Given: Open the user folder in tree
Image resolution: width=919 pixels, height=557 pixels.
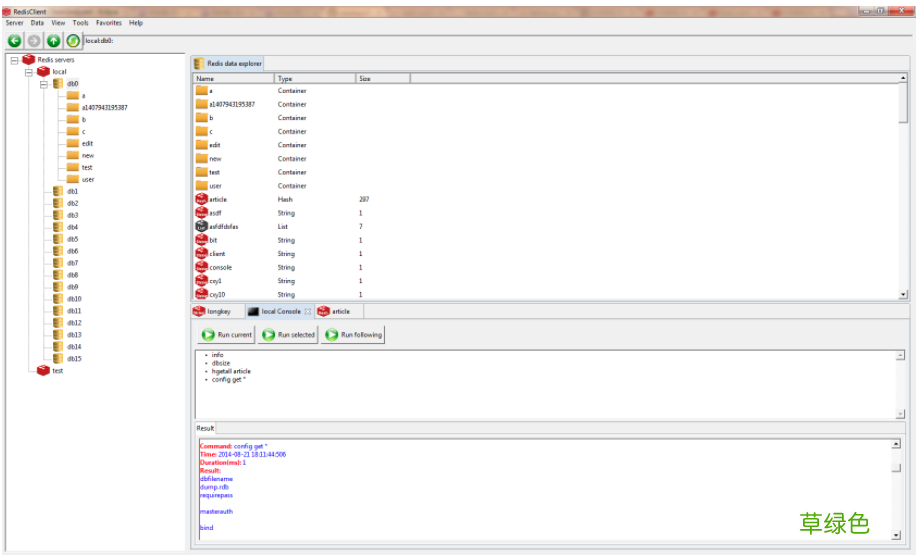Looking at the screenshot, I should [72, 180].
